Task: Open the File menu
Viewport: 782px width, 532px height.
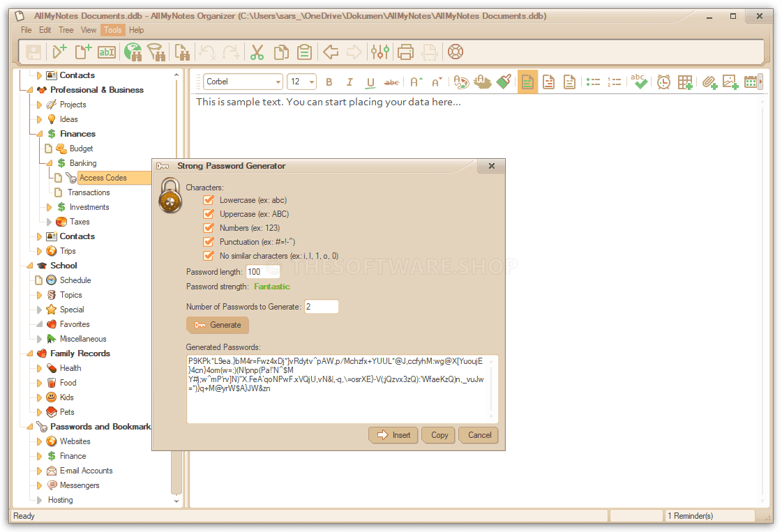Action: (27, 30)
